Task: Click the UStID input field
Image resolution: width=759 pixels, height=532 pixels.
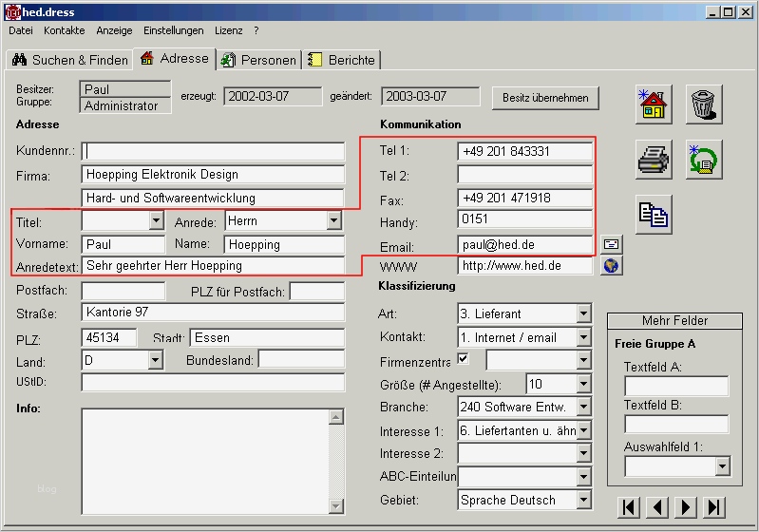Action: [213, 382]
